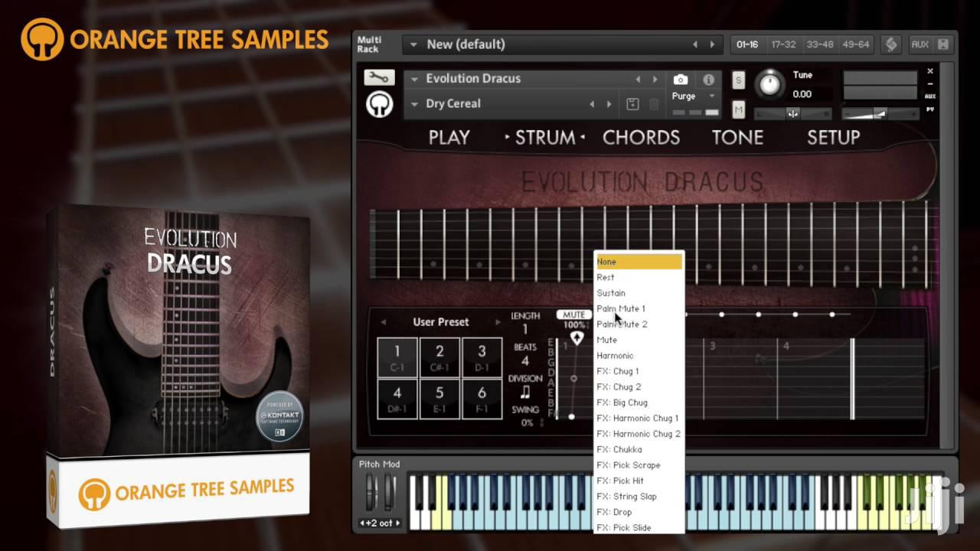
Task: Shift keyboard octave up arrow
Action: click(x=399, y=523)
